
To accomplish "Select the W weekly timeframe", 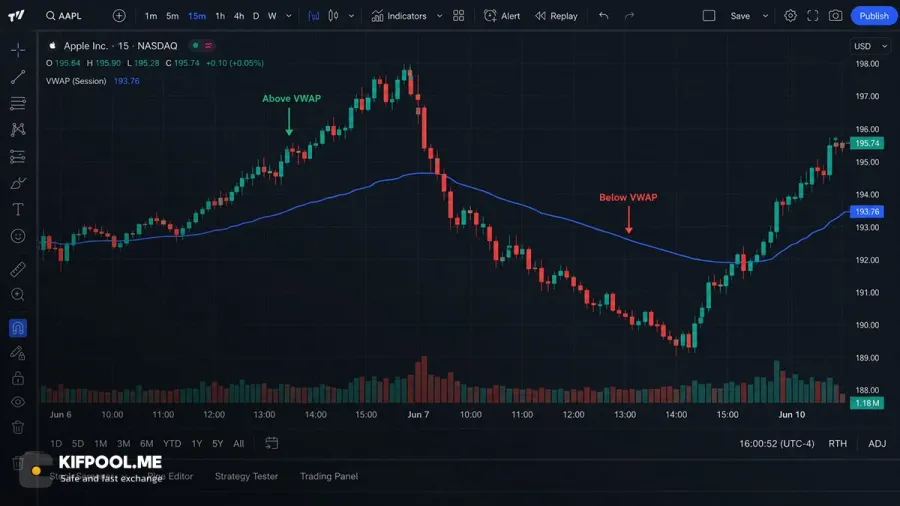I will [x=272, y=16].
